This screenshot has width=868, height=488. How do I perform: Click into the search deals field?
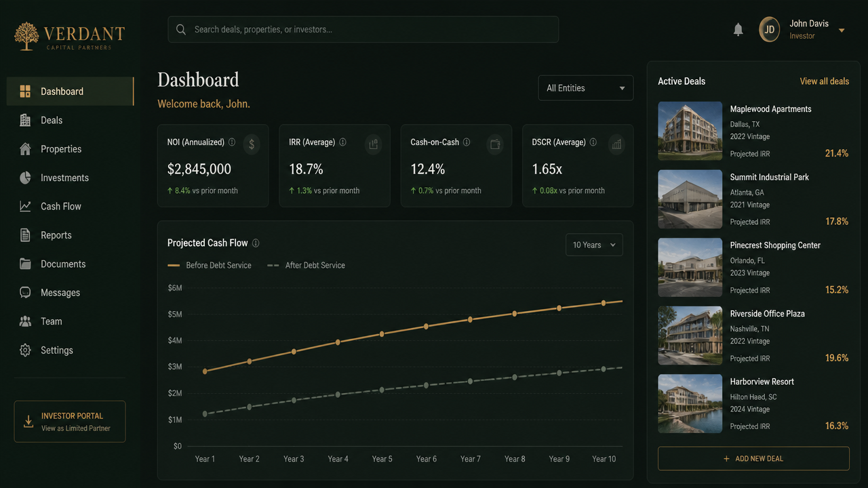coord(363,30)
